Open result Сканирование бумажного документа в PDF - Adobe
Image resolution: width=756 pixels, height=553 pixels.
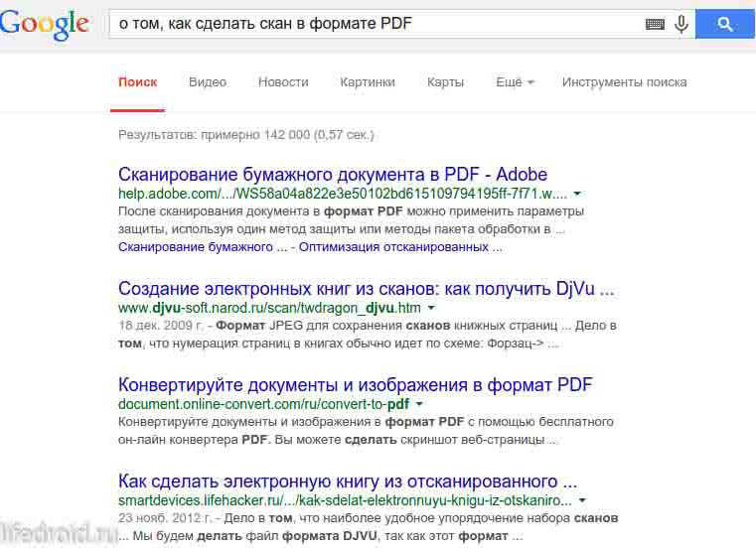[333, 175]
